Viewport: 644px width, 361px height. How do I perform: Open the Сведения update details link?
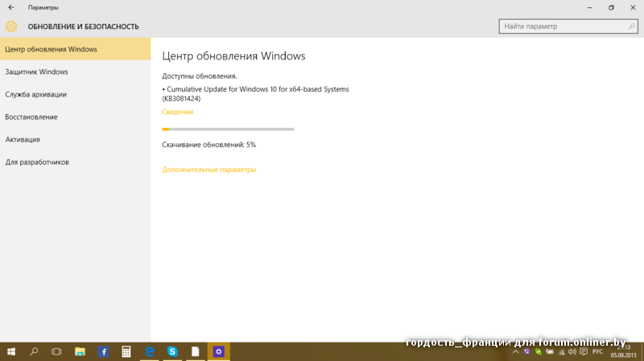pos(177,112)
